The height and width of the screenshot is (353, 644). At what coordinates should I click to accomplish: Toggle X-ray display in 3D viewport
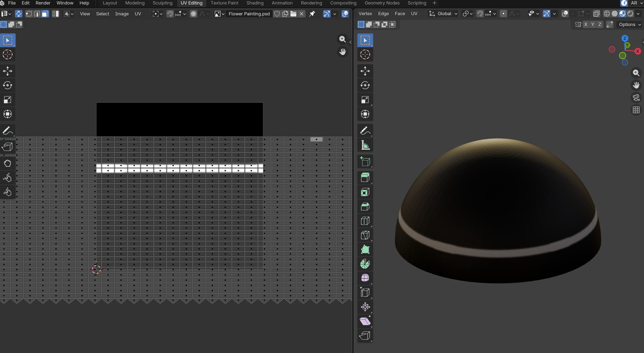click(596, 14)
